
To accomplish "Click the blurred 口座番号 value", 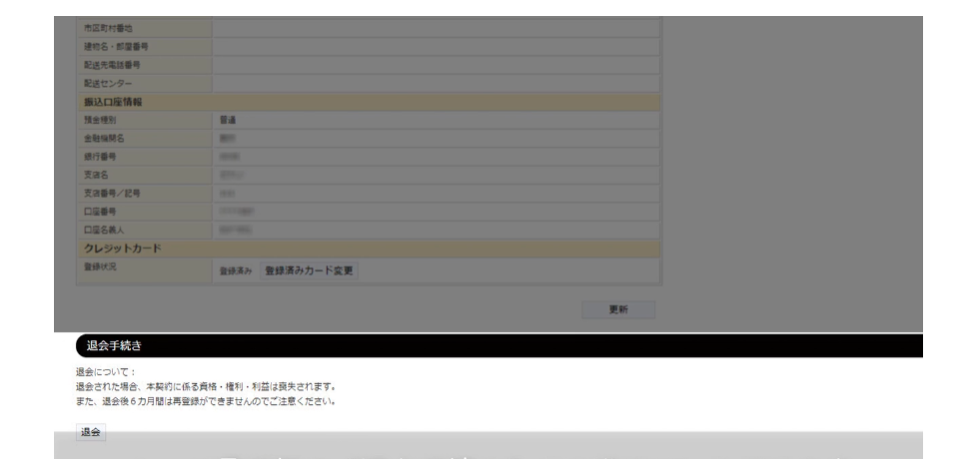I will pos(236,212).
